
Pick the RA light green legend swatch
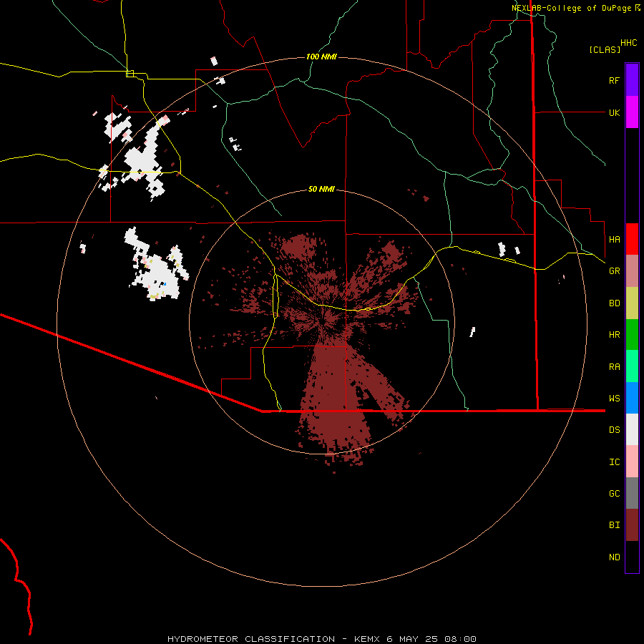pyautogui.click(x=632, y=366)
